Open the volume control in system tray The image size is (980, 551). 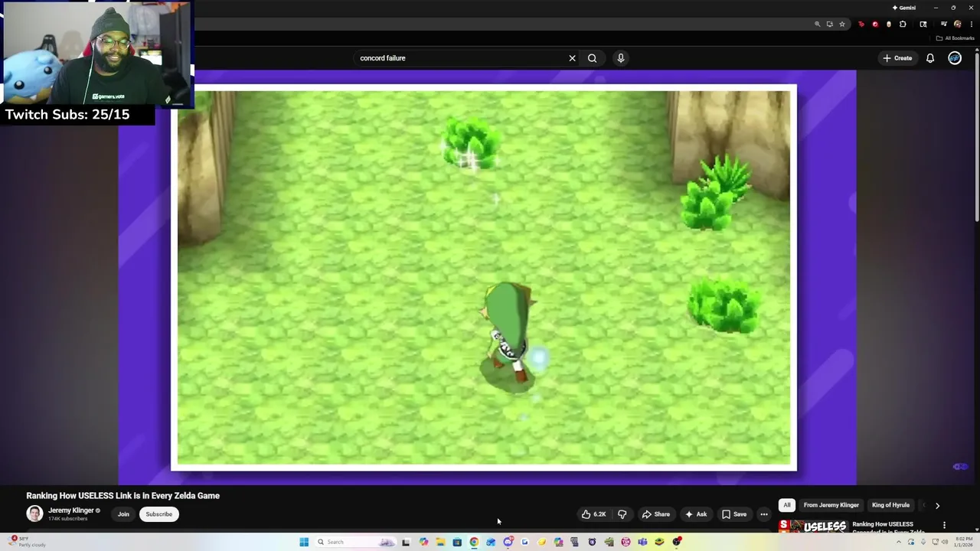(945, 542)
